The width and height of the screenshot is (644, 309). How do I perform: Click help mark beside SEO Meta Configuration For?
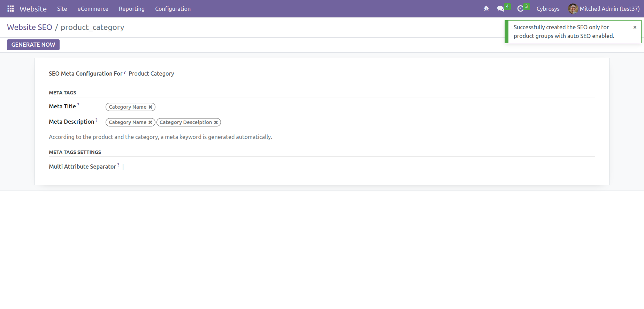point(125,72)
